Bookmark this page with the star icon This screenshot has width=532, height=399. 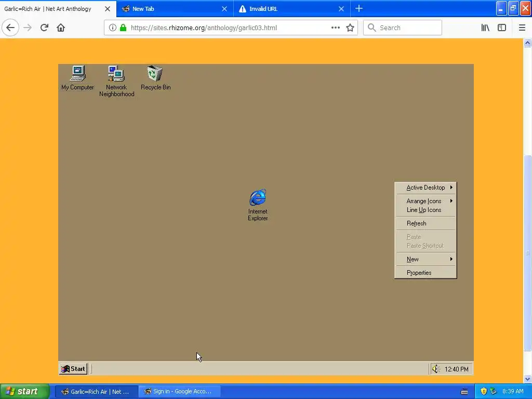pyautogui.click(x=350, y=28)
